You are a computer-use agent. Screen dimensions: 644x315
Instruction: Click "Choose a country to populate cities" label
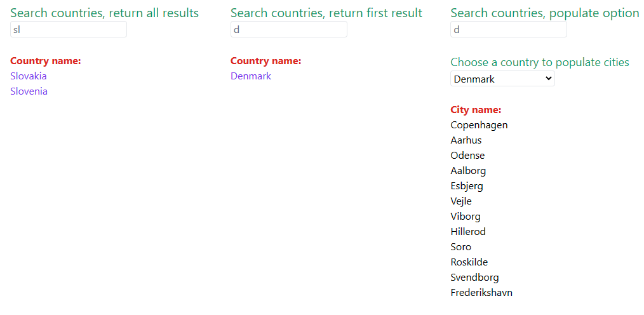coord(540,62)
